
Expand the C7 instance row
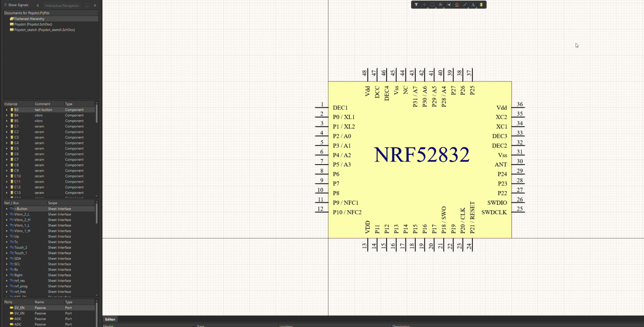pyautogui.click(x=6, y=159)
